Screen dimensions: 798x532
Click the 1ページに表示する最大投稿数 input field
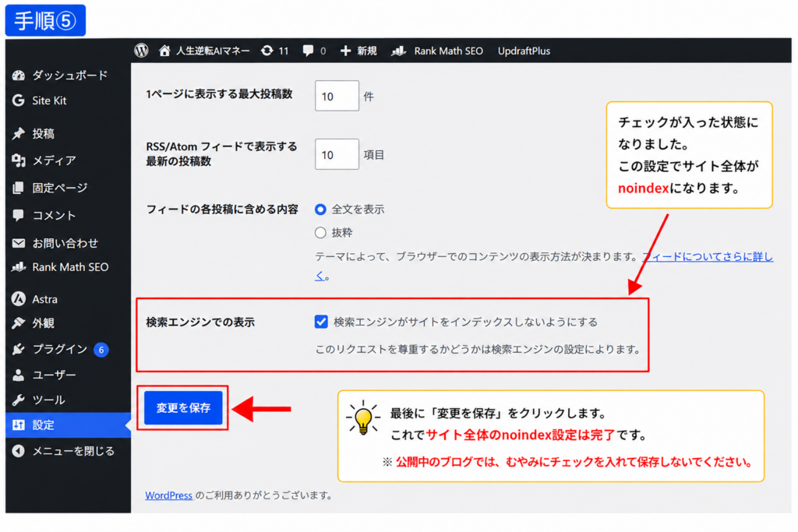pos(337,96)
